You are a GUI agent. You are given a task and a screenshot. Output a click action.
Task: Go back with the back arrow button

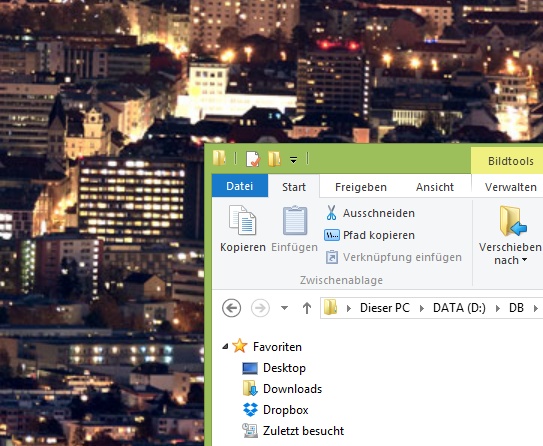click(231, 308)
